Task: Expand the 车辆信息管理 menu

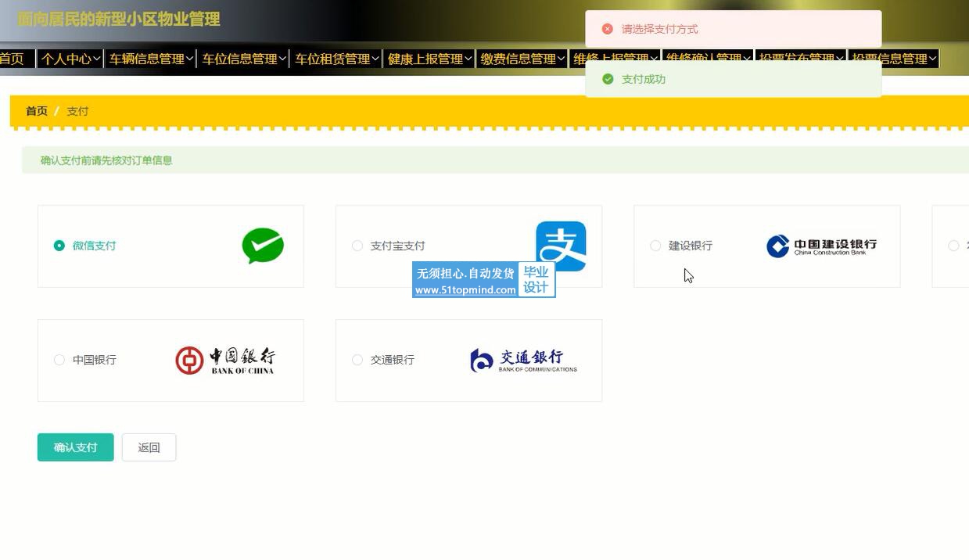Action: click(151, 59)
